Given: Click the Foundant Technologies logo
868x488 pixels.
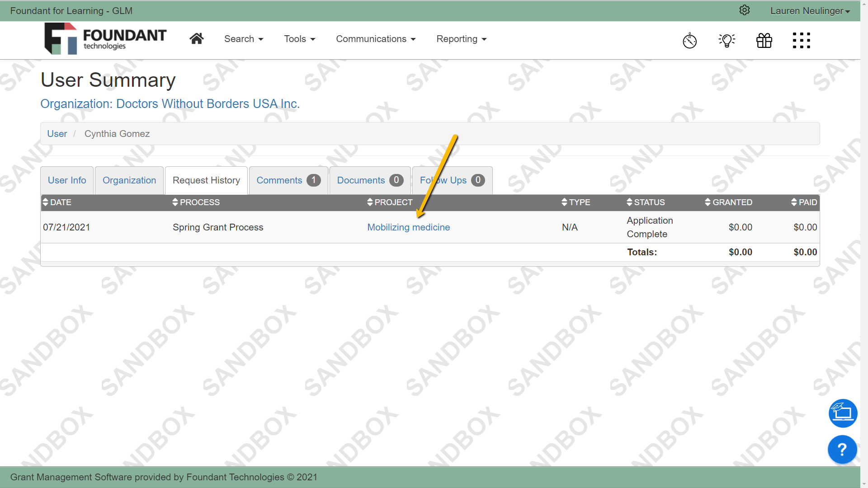Looking at the screenshot, I should 105,39.
